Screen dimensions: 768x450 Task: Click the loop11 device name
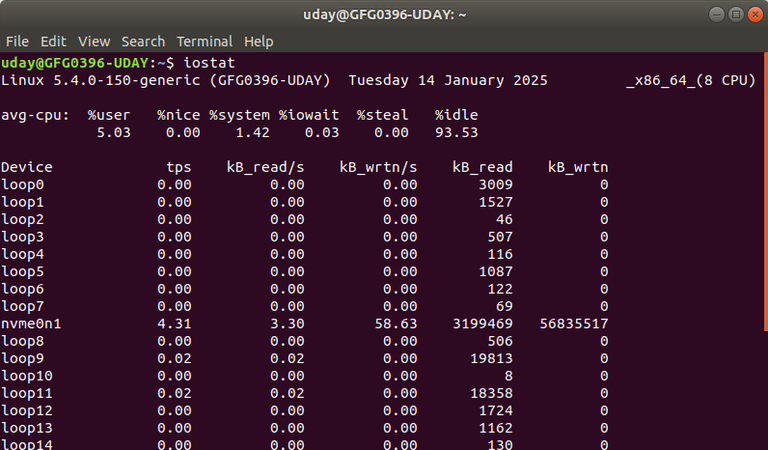(26, 393)
